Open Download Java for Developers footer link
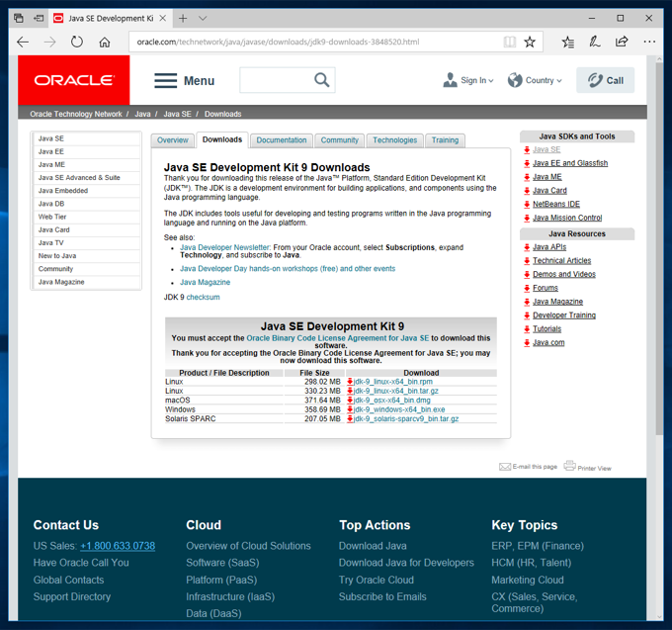This screenshot has width=672, height=630. pos(406,563)
